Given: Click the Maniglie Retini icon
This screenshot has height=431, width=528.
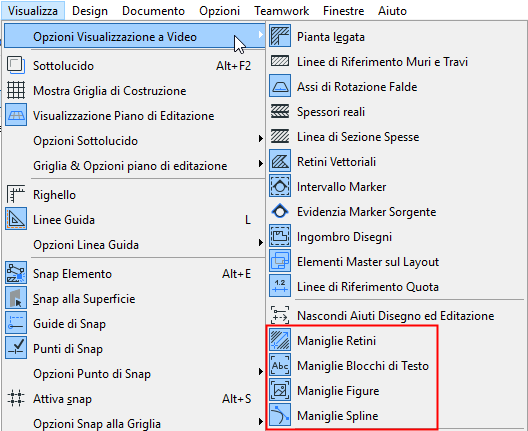Looking at the screenshot, I should (x=280, y=340).
